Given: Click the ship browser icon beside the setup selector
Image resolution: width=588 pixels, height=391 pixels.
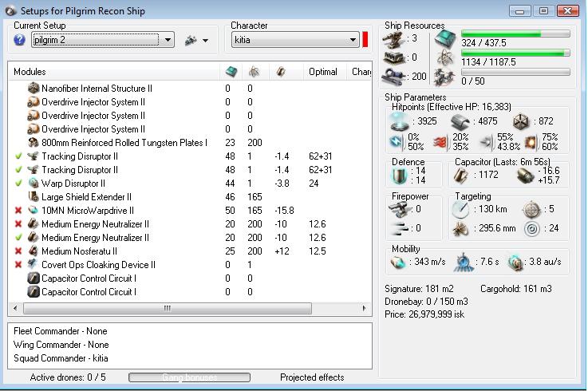Looking at the screenshot, I should pos(191,40).
